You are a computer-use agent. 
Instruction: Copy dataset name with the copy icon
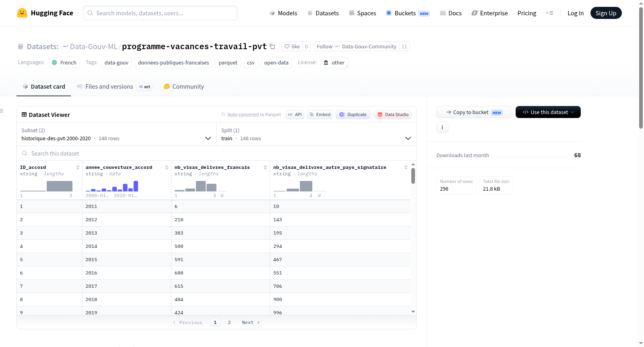272,46
